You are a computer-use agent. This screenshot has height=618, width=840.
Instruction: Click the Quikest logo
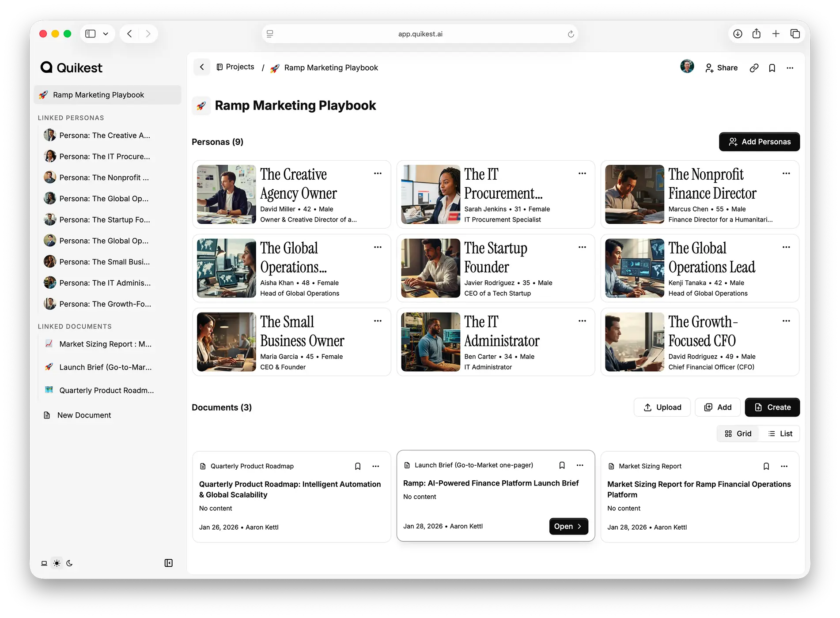click(x=71, y=68)
